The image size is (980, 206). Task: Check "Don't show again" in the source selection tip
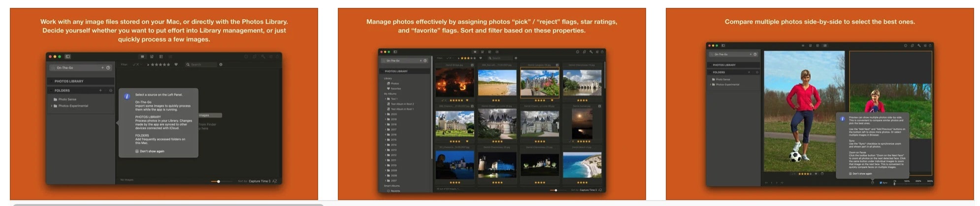click(137, 151)
